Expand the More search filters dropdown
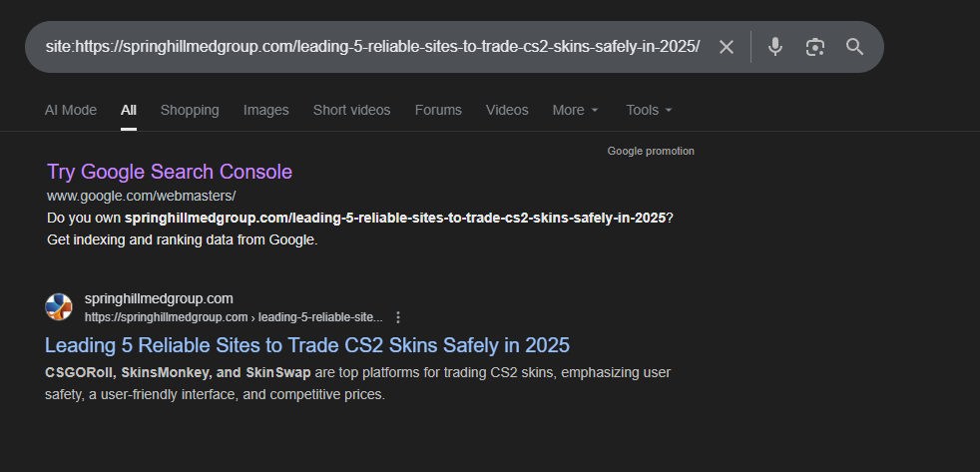 pos(576,110)
